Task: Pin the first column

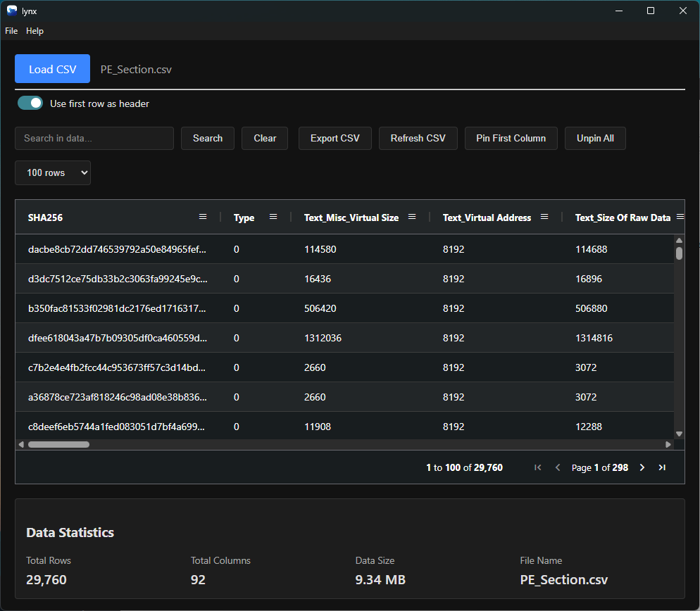Action: (x=511, y=138)
